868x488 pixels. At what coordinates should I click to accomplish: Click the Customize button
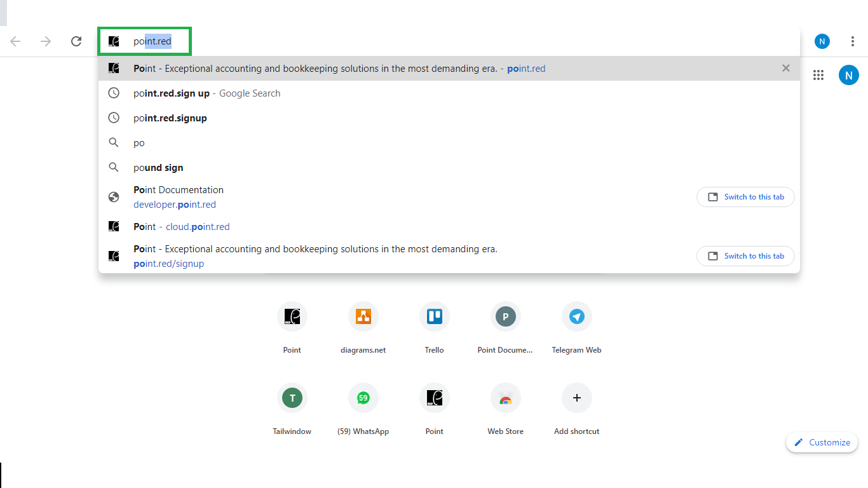[822, 442]
